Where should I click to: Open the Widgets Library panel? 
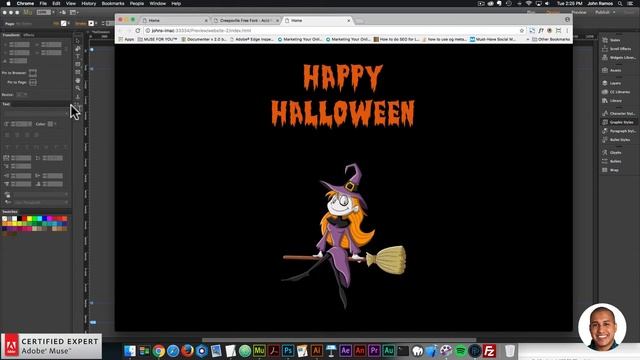point(619,58)
